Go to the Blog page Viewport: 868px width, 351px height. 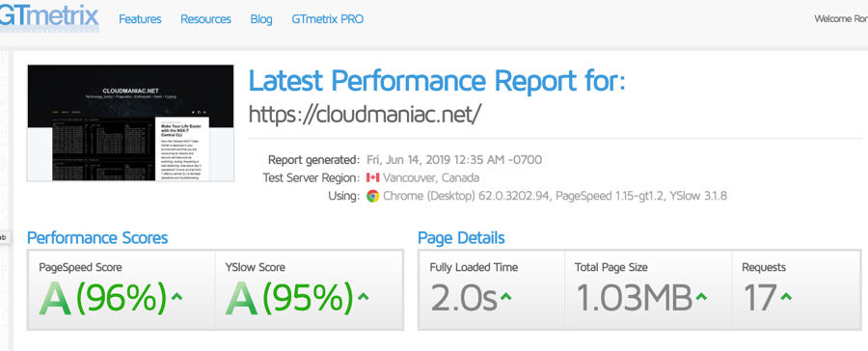261,19
